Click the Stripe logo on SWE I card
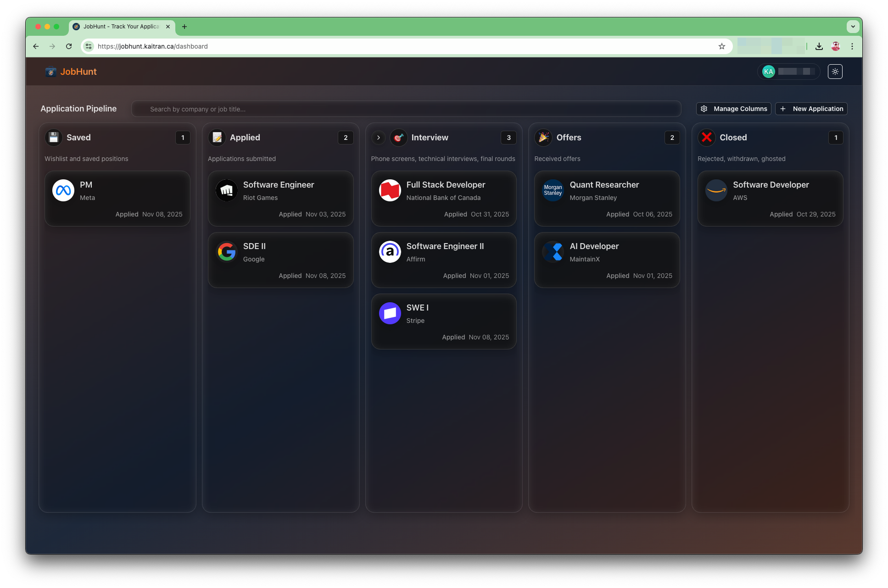This screenshot has width=888, height=588. [x=390, y=313]
